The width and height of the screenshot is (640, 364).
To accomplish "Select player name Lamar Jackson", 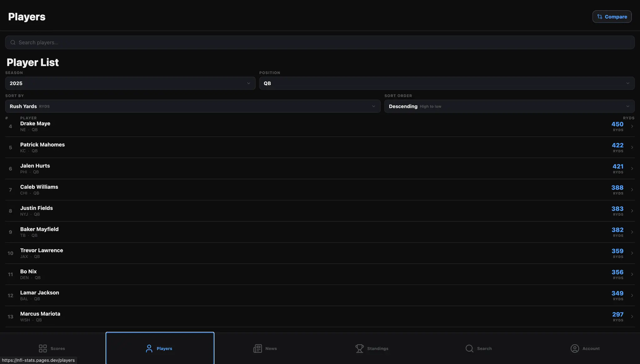I will [40, 293].
